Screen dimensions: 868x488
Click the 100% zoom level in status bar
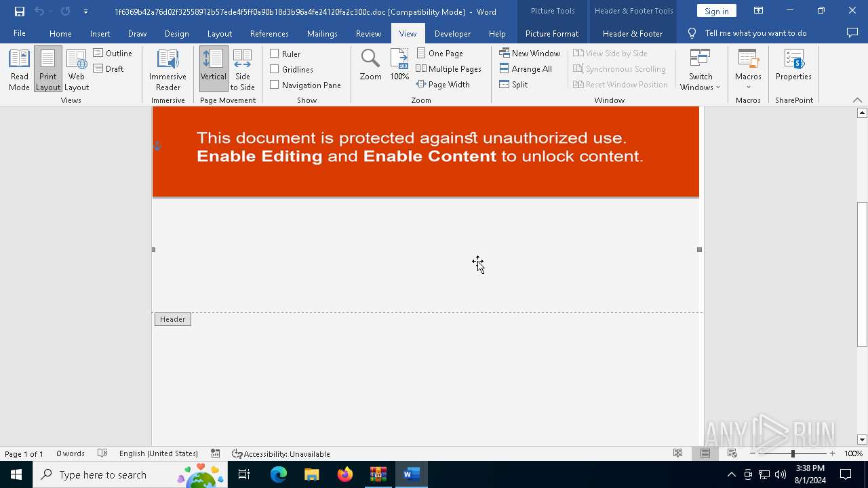tap(853, 453)
